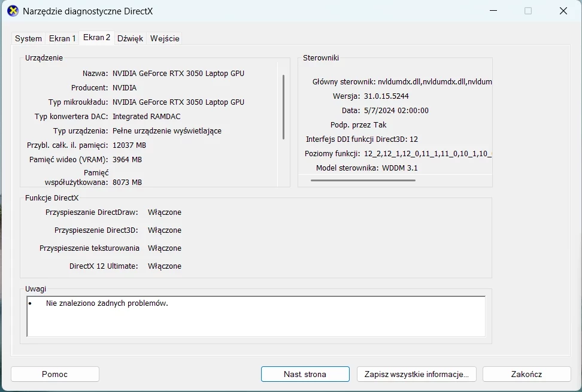
Task: Click the Sterowniki panel horizontal scrollbar
Action: 363,181
